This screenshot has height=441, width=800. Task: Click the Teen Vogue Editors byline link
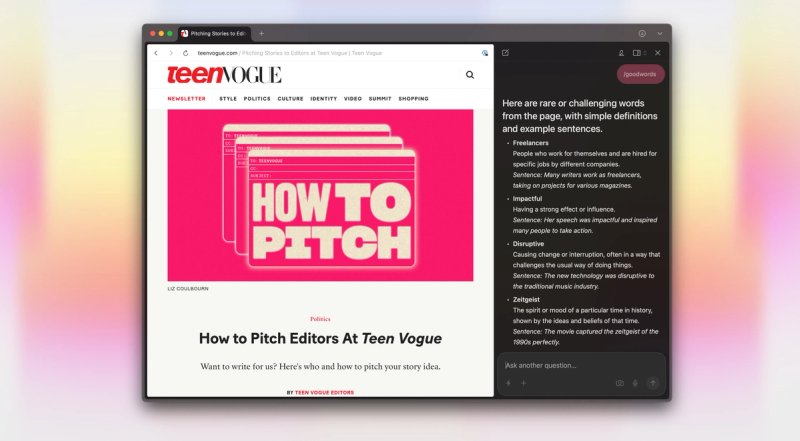pyautogui.click(x=324, y=393)
